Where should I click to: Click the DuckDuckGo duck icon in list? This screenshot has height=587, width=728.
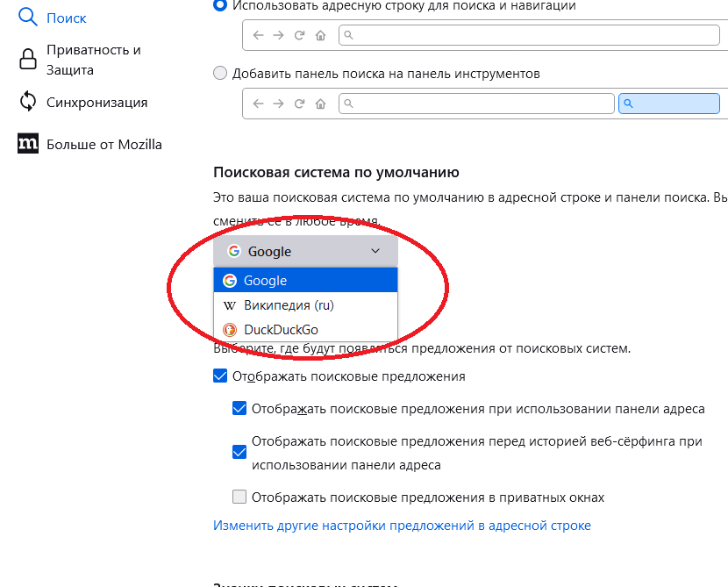(x=230, y=330)
